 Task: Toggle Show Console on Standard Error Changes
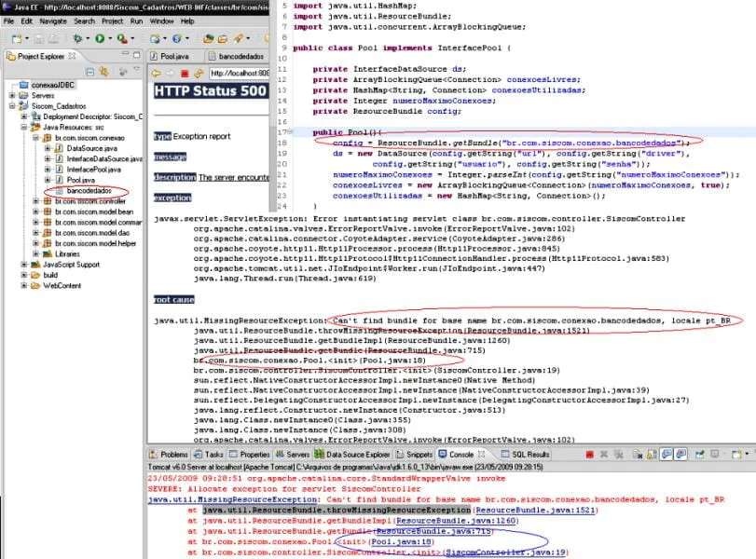coord(680,454)
